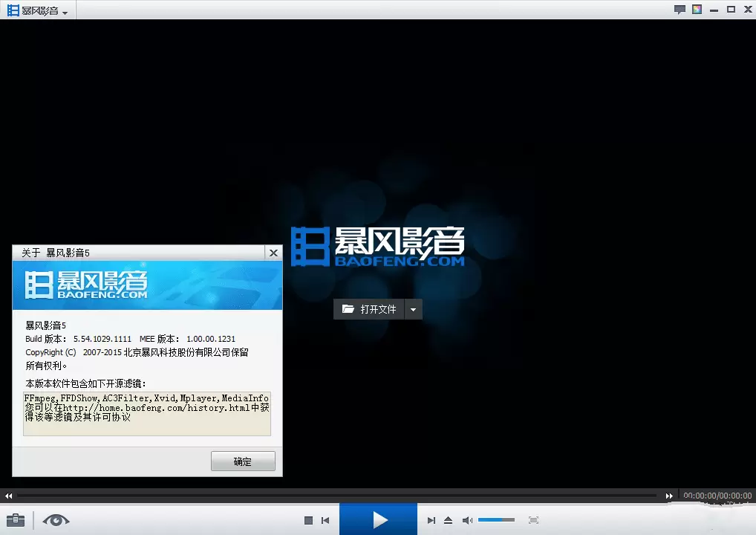Start playback with the large play button
This screenshot has height=535, width=756.
(379, 519)
